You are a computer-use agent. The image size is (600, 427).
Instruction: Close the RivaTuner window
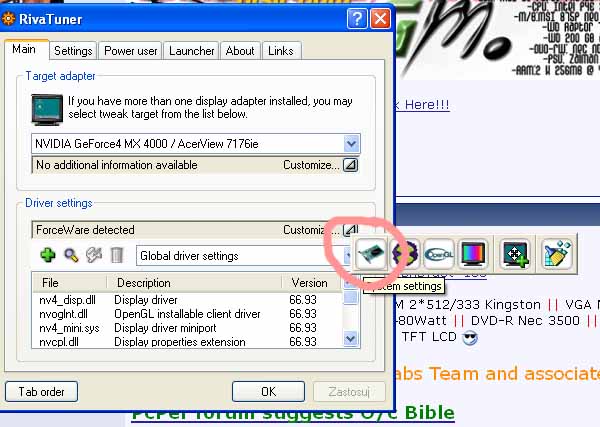tap(380, 18)
